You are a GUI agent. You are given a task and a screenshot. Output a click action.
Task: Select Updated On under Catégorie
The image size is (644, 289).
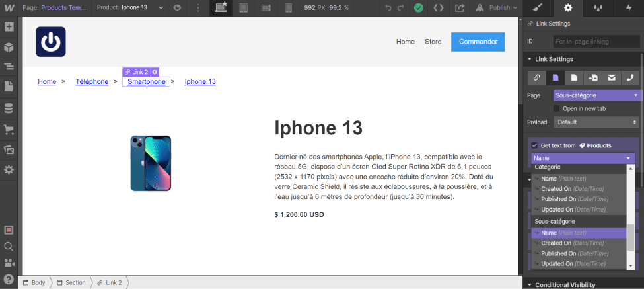pos(579,209)
